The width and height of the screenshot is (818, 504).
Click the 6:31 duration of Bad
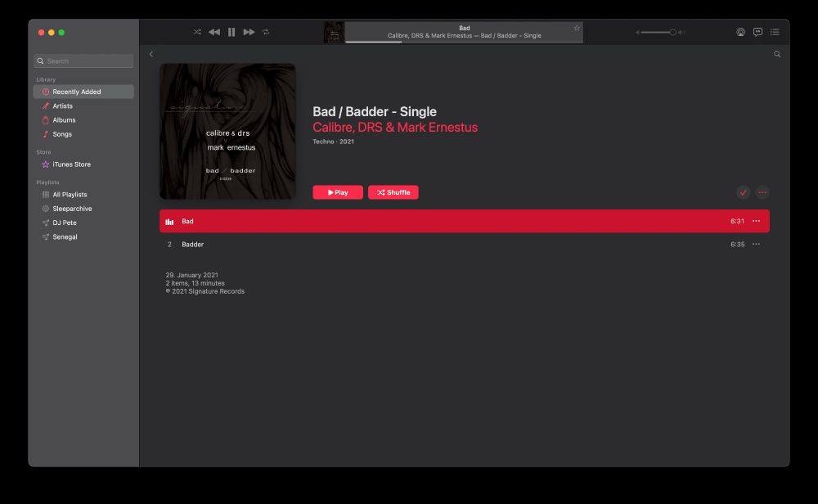tap(738, 221)
